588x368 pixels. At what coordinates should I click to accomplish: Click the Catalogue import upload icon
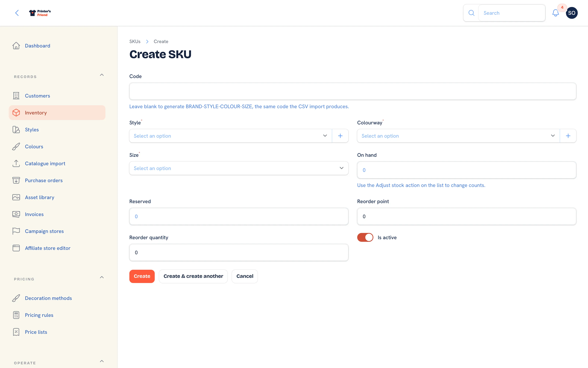coord(16,163)
